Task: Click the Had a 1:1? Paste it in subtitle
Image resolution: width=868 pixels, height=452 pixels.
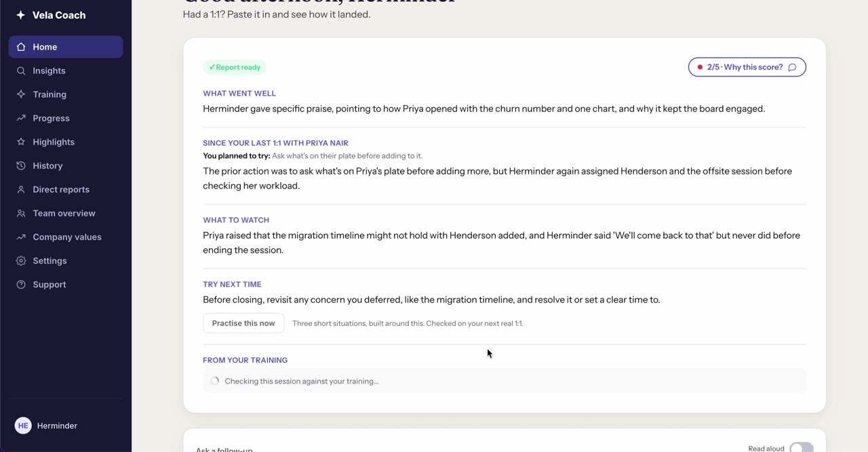Action: (x=277, y=14)
